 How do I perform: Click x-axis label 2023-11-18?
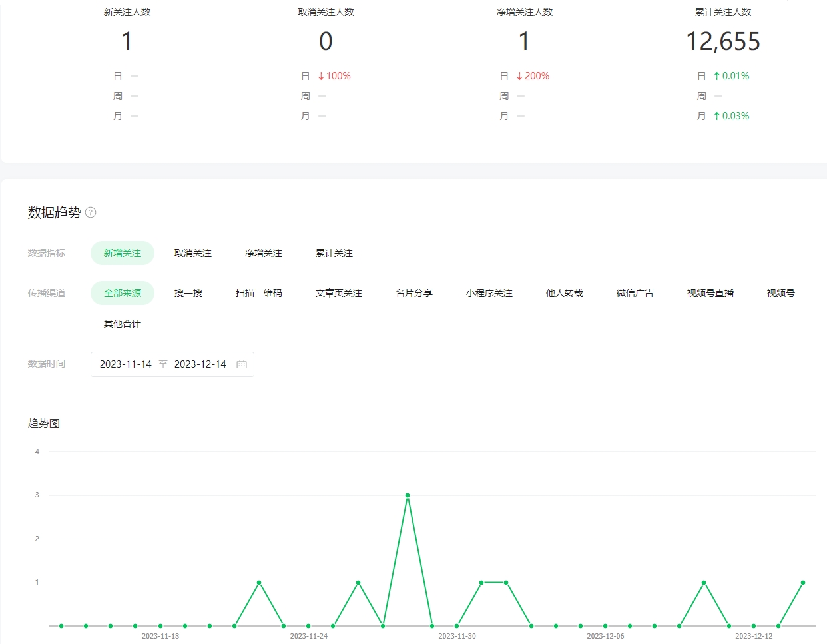click(x=160, y=636)
